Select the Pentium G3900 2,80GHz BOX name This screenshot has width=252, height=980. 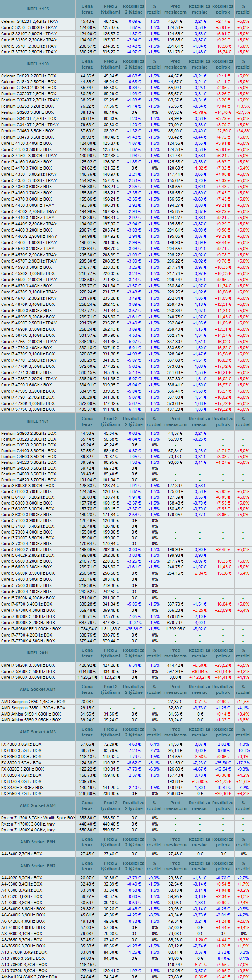[29, 433]
